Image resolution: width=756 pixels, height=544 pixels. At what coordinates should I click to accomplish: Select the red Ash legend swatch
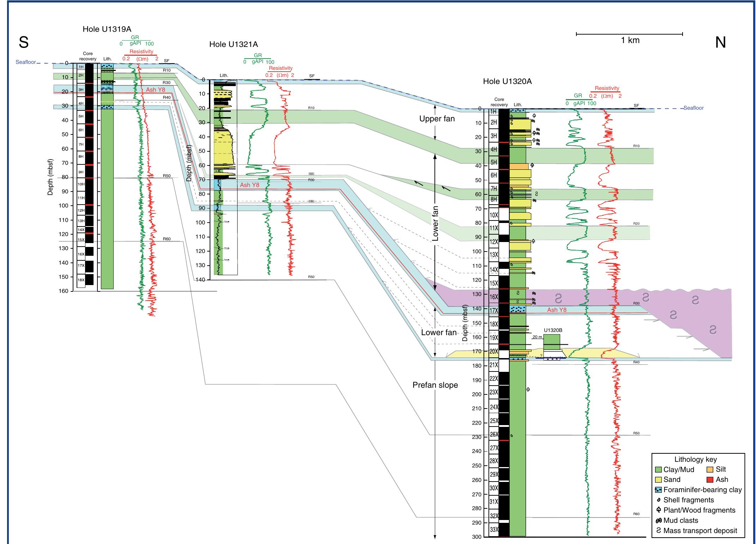click(710, 479)
